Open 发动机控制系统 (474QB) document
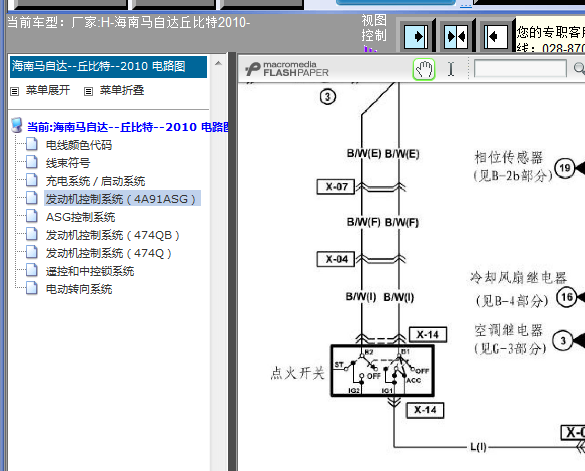This screenshot has height=471, width=585. 112,235
